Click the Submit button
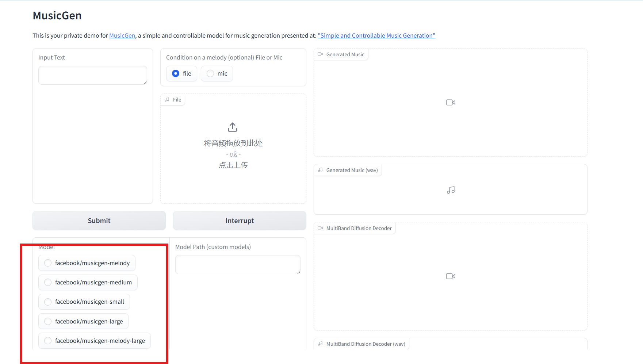This screenshot has width=643, height=364. (99, 221)
